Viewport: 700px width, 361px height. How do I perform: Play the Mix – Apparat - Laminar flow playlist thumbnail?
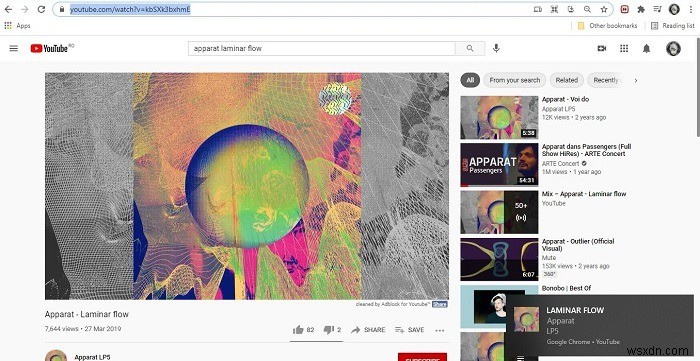point(499,212)
